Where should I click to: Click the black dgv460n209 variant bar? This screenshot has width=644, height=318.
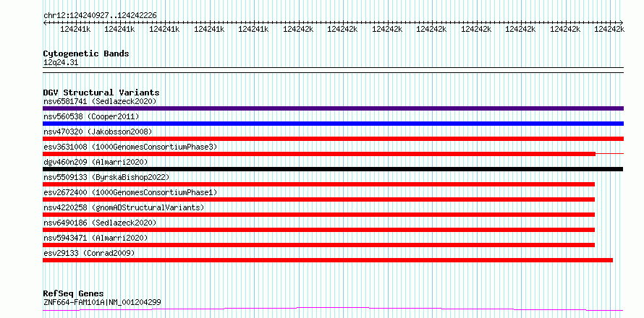333,169
